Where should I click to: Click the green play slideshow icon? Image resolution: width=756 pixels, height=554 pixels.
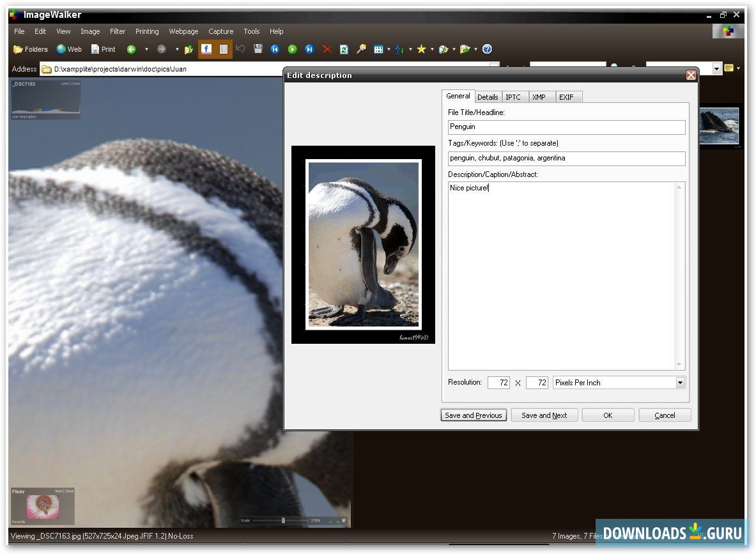[x=292, y=49]
